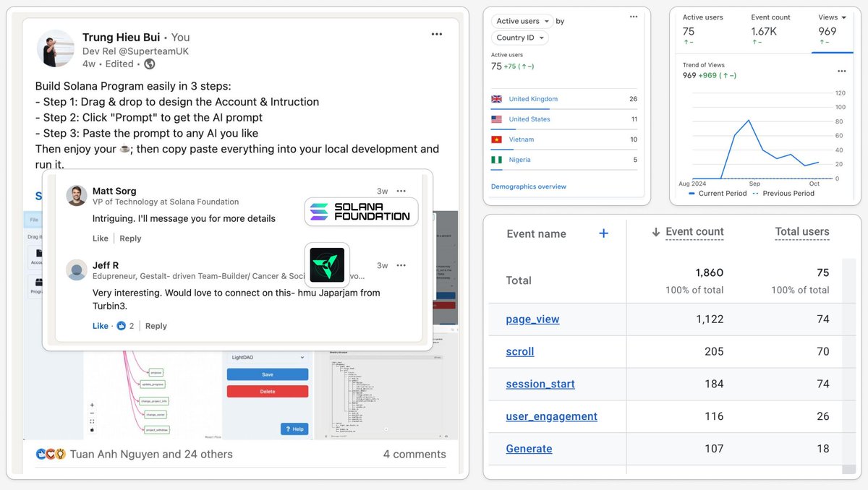This screenshot has height=490, width=868.
Task: Click the Nigeria flag icon
Action: click(x=496, y=160)
